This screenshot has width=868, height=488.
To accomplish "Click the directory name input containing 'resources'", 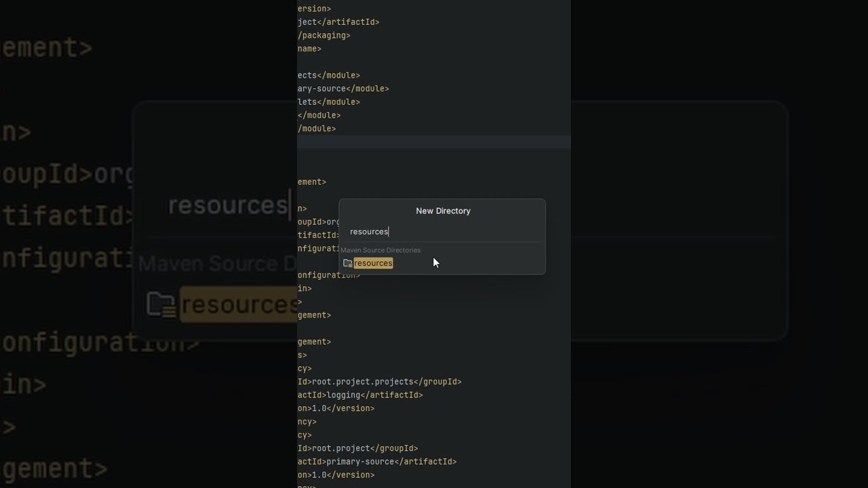I will click(442, 232).
